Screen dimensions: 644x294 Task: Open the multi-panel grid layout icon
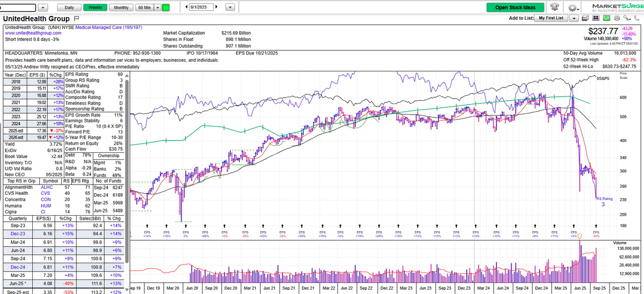pyautogui.click(x=595, y=18)
